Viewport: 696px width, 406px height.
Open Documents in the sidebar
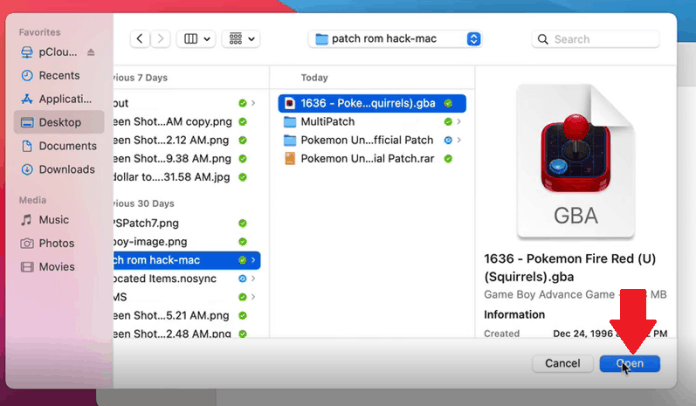[59, 146]
